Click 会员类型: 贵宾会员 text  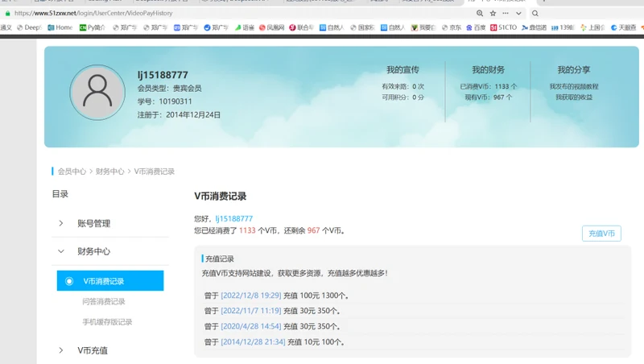(x=169, y=89)
